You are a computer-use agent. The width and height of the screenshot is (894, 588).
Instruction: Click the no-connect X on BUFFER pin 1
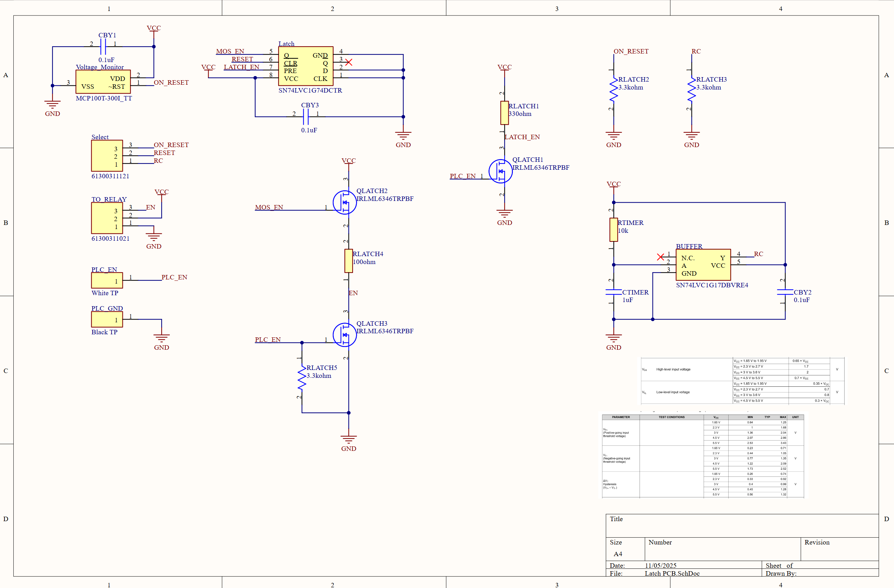[x=660, y=257]
